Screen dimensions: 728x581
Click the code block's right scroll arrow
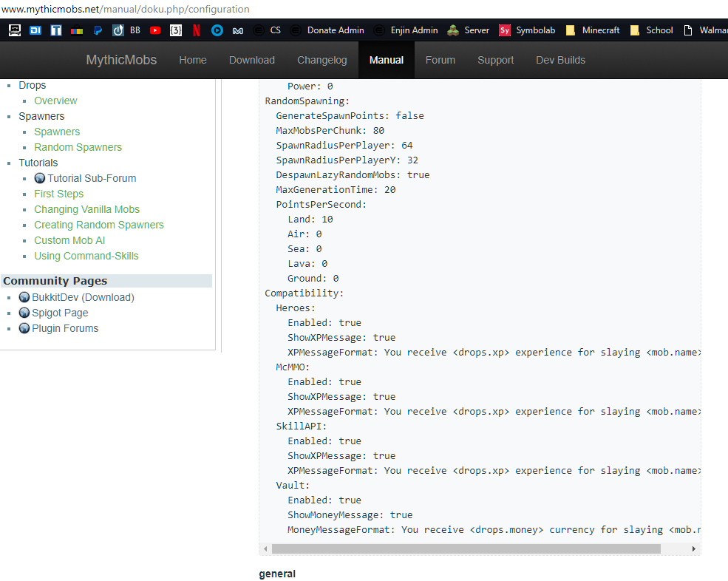tap(694, 549)
